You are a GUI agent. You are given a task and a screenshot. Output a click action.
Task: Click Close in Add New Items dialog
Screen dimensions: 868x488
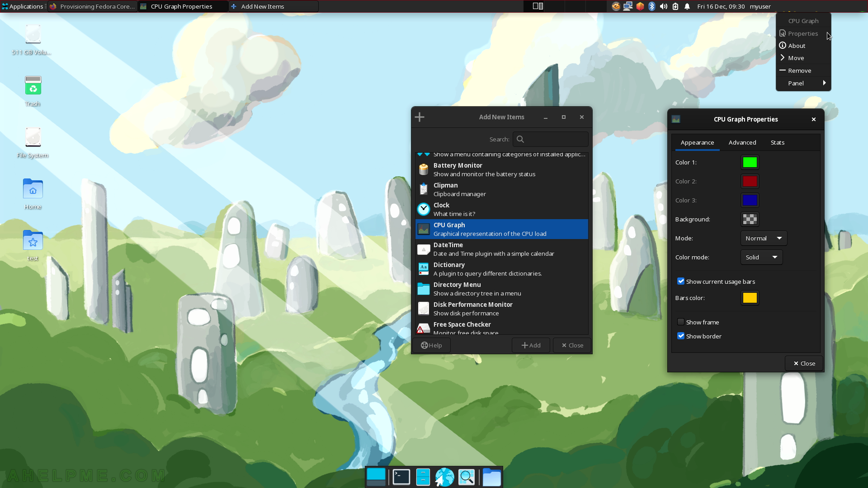click(572, 345)
